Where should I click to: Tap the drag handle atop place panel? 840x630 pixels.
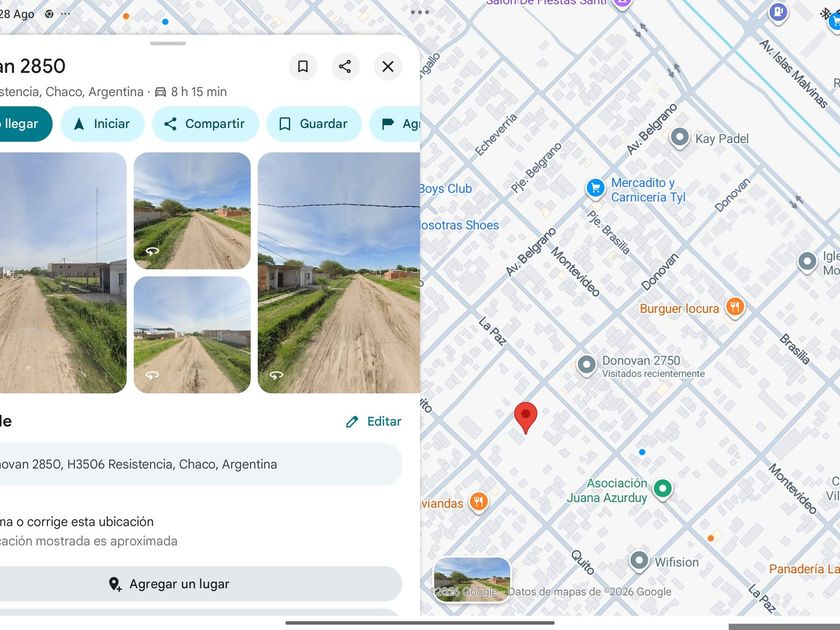pos(168,43)
